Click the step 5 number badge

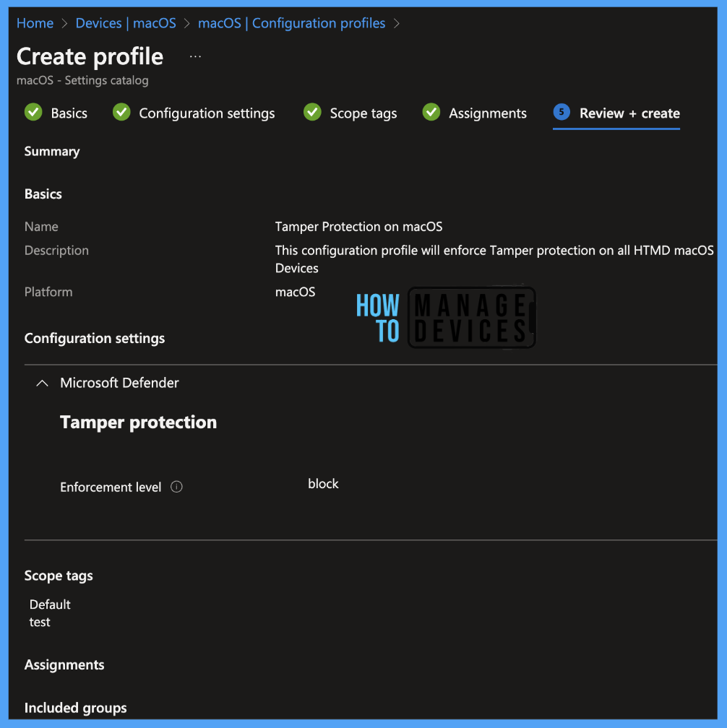(x=562, y=112)
